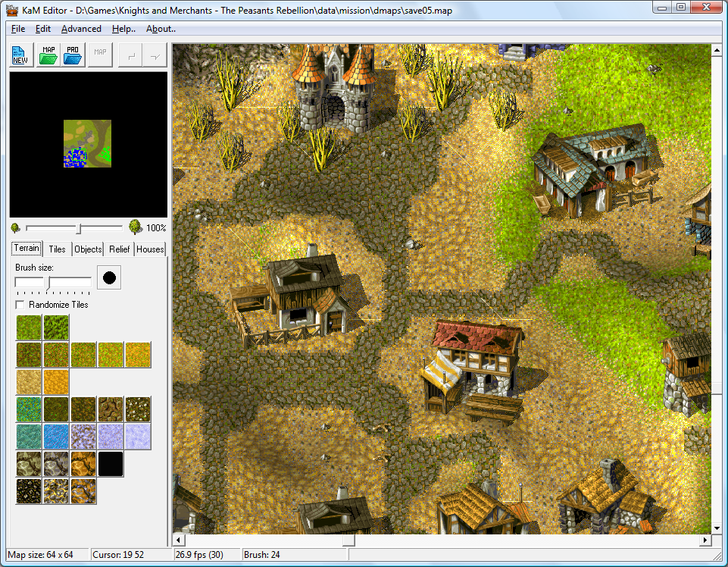Pick the gold-veined rock terrain tile

pyautogui.click(x=56, y=491)
